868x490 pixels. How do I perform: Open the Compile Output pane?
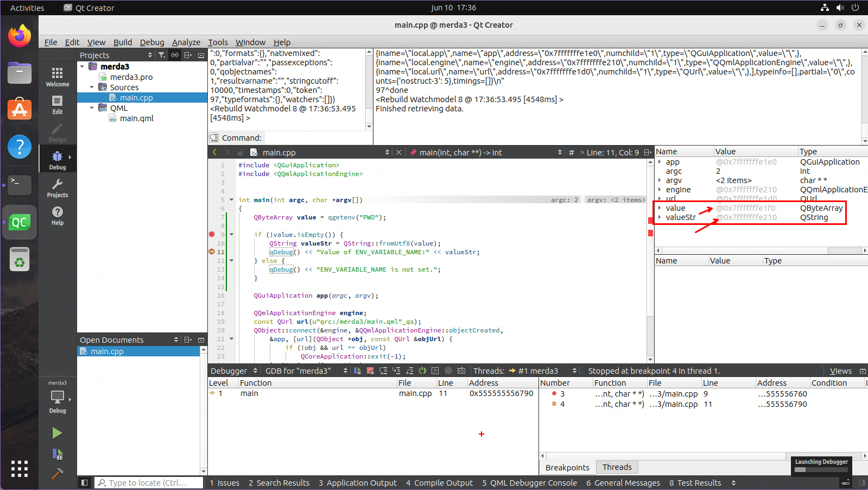coord(440,483)
